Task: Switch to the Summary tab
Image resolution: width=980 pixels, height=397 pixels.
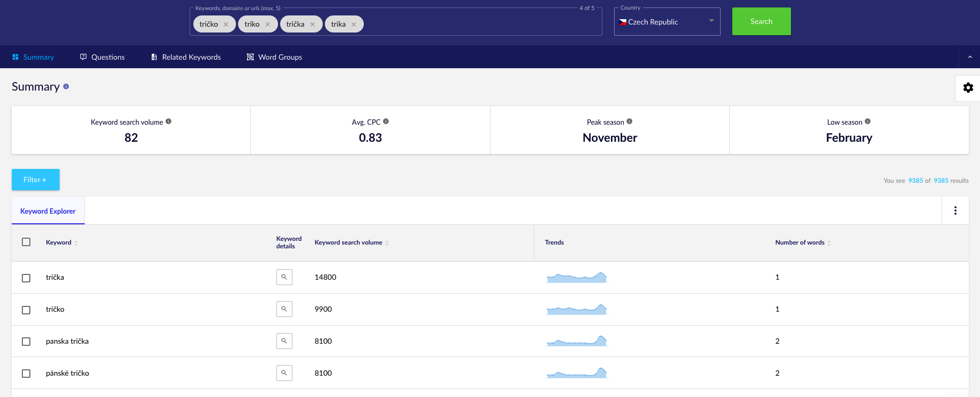Action: click(x=33, y=57)
